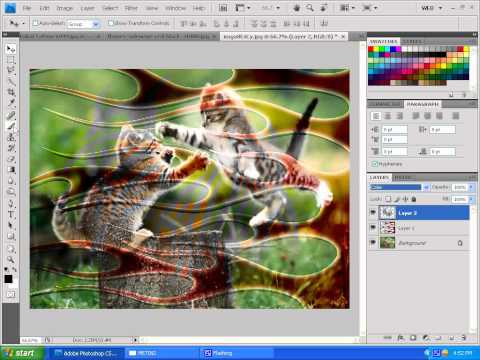Click Delete Layer trash icon
The image size is (480, 360).
pos(464,338)
